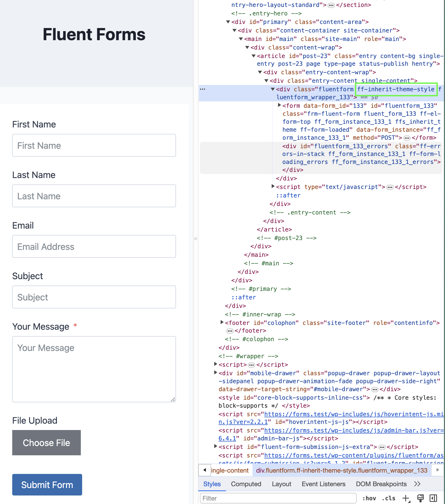Click the new style rule plus icon
Viewport: 445px width, 504px height.
(x=406, y=498)
